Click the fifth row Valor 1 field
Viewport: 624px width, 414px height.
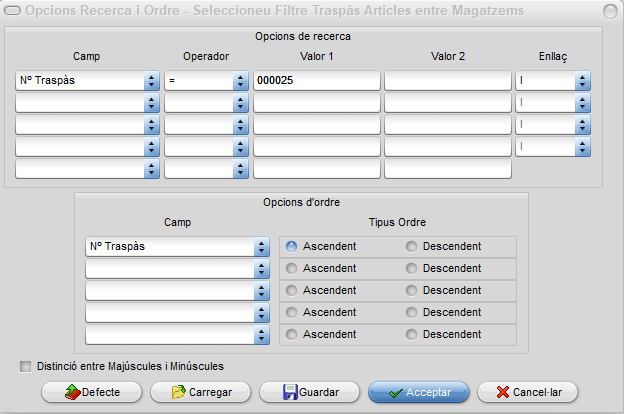tap(317, 168)
